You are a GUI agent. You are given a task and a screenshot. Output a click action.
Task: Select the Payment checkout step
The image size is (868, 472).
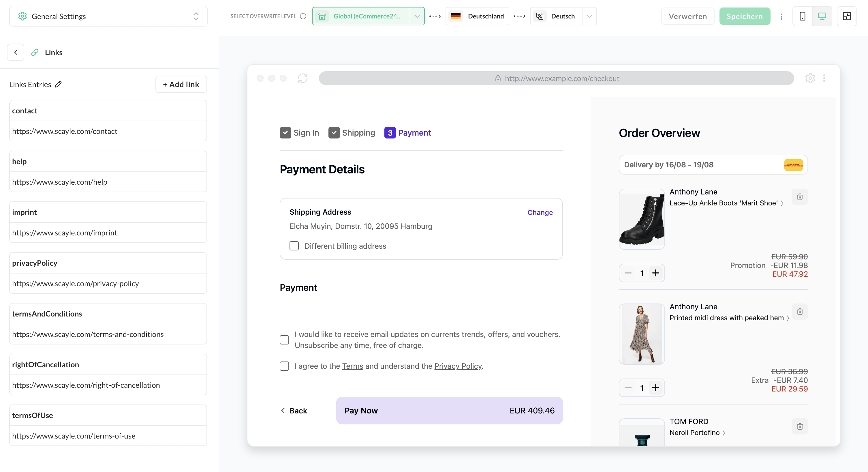coord(408,133)
